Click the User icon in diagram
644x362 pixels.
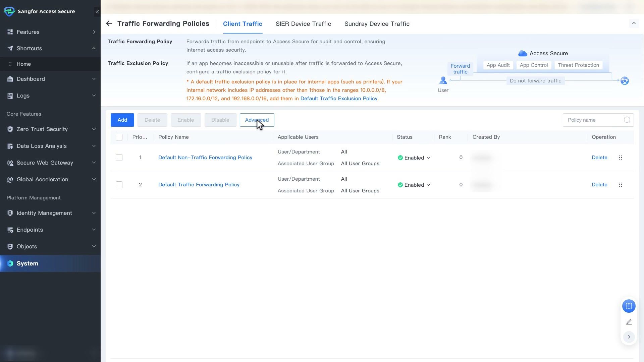[443, 80]
